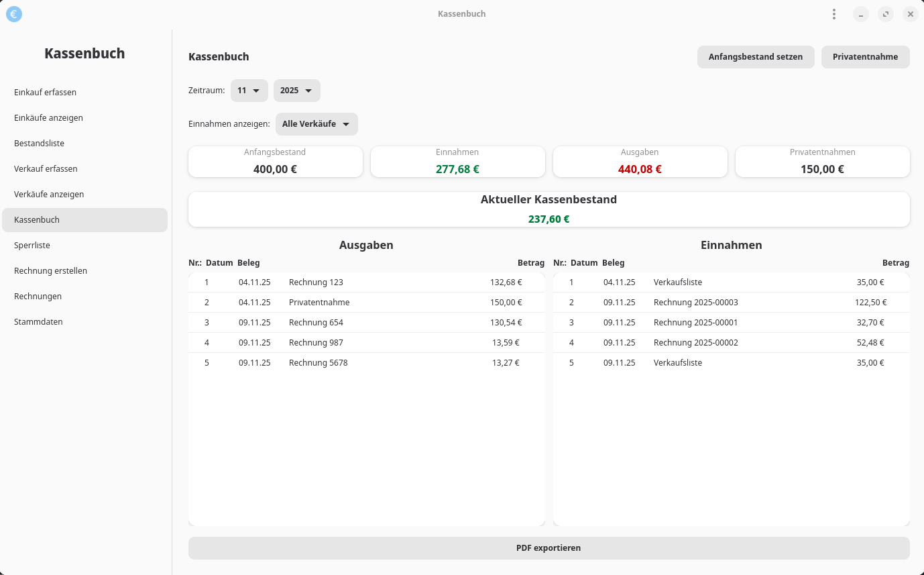Open Stammdaten in the sidebar
This screenshot has height=575, width=924.
38,322
